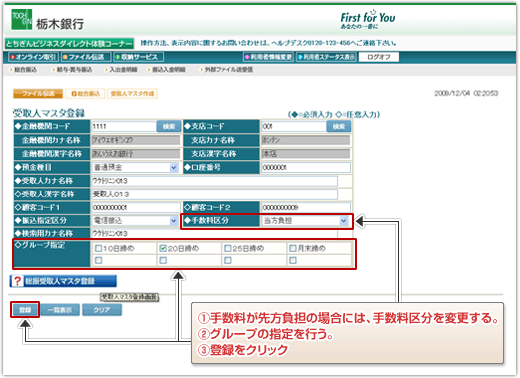The image size is (520, 378).
Task: Click the 支店コード input field
Action: (x=293, y=126)
